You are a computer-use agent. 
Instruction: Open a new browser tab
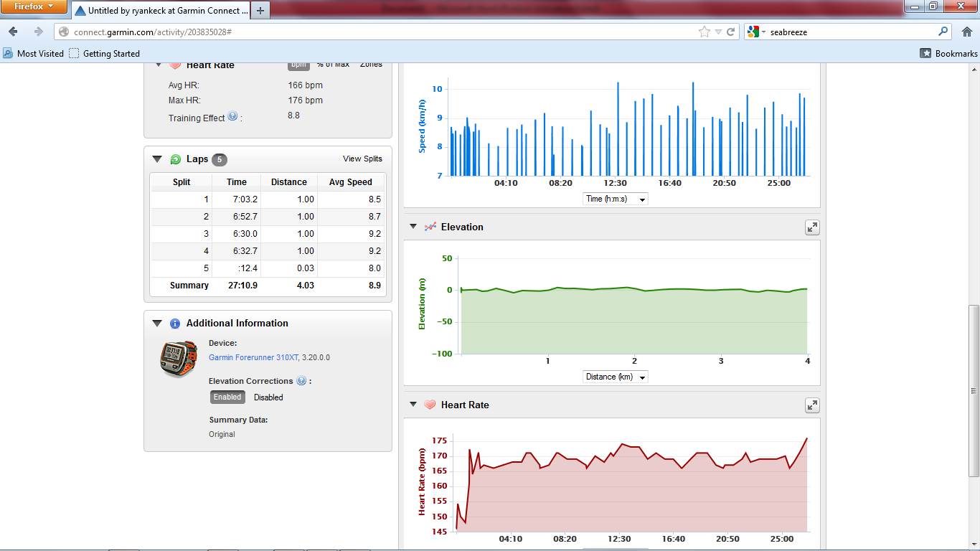tap(260, 11)
